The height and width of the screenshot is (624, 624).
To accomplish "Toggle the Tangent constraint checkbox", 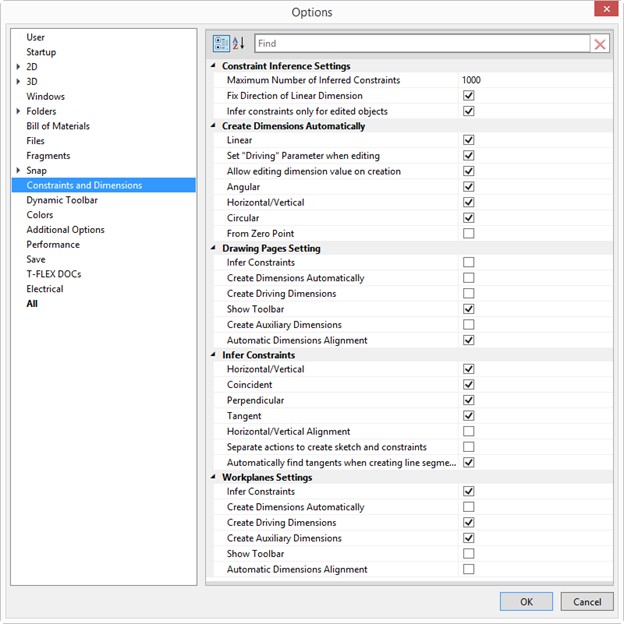I will [468, 415].
